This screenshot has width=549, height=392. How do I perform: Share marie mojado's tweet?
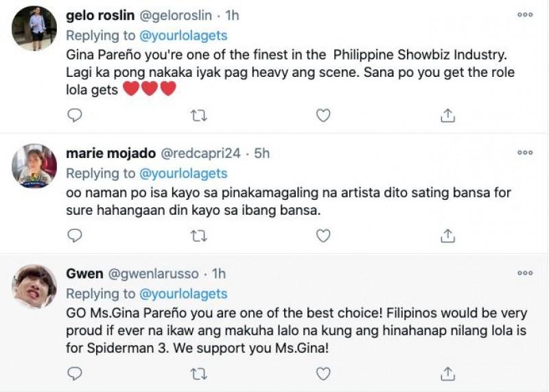click(447, 235)
